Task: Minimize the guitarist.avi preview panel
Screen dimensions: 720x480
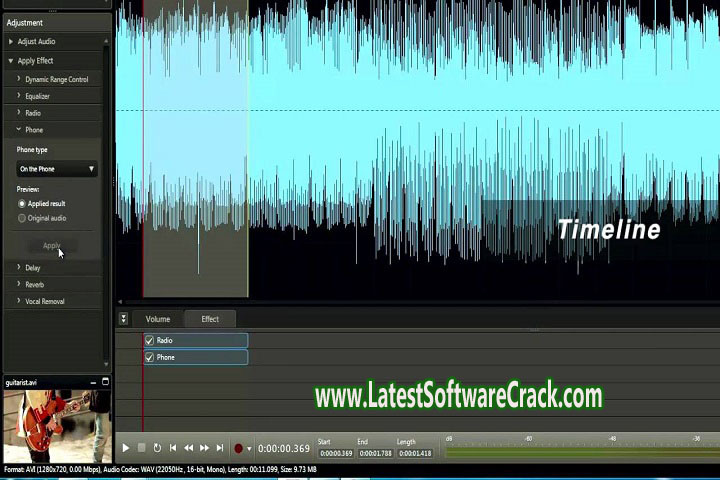Action: tap(93, 382)
